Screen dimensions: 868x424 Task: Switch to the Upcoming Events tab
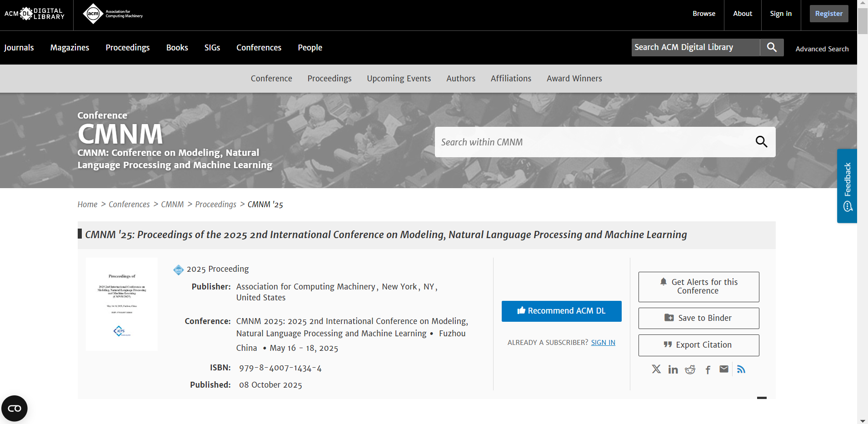(x=399, y=79)
